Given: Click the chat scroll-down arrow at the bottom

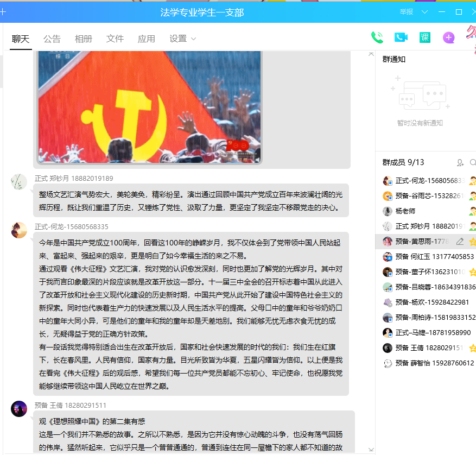Looking at the screenshot, I should [371, 449].
